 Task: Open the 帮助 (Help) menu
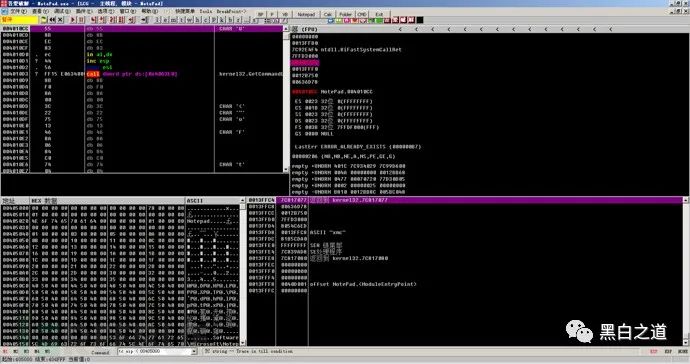150,11
